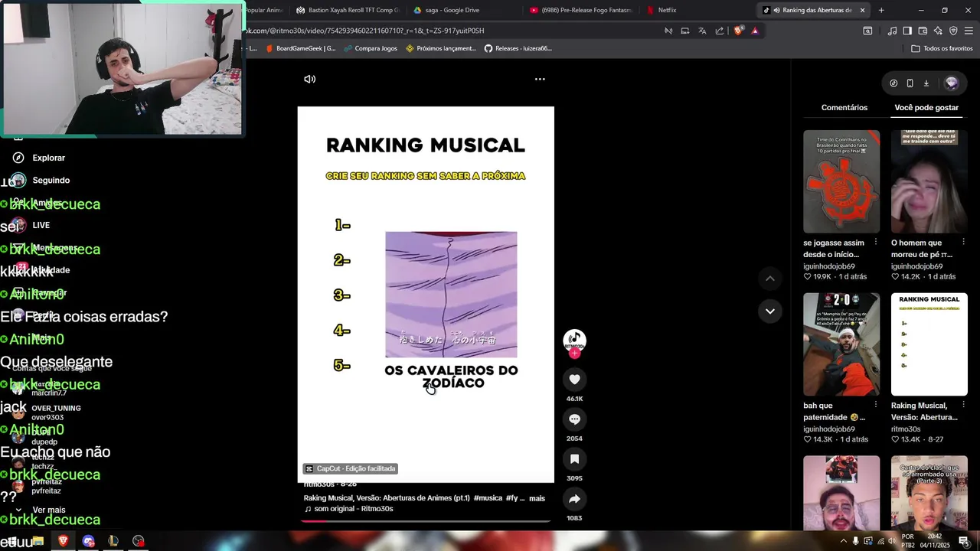Open the Todos os favoritos folder

tap(942, 48)
